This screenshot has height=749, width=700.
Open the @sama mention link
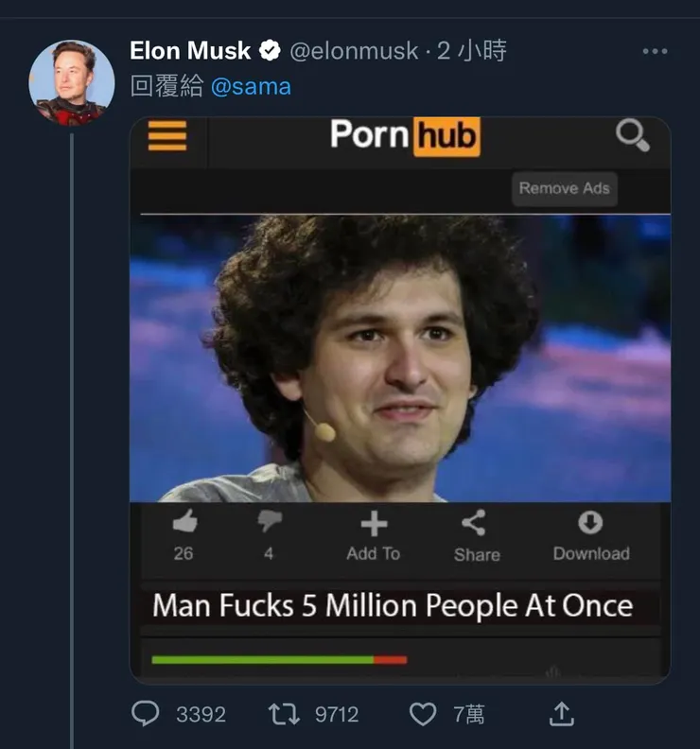tap(251, 87)
